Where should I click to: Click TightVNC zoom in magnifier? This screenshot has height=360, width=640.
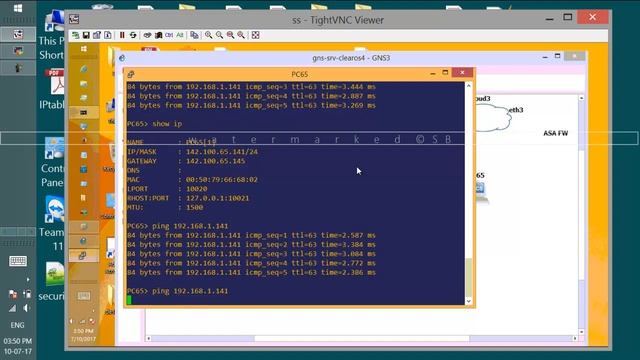tap(209, 35)
